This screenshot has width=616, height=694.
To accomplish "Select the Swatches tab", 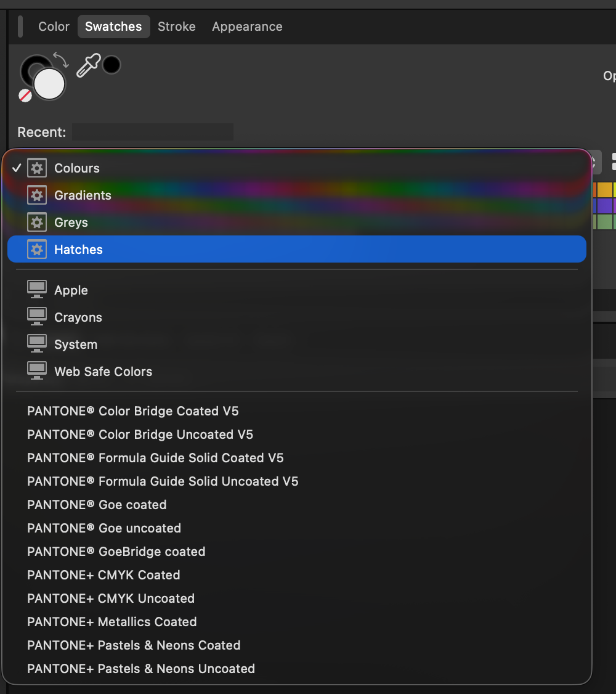I will tap(113, 27).
